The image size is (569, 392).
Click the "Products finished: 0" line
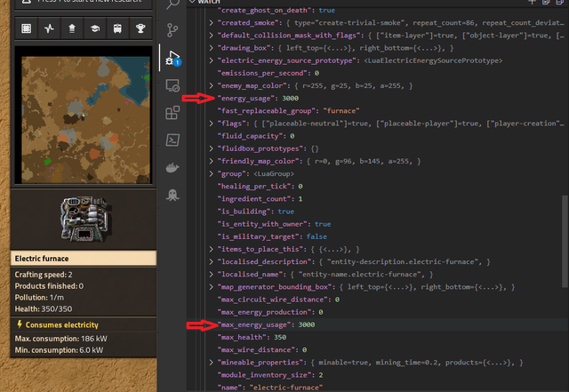tap(49, 286)
